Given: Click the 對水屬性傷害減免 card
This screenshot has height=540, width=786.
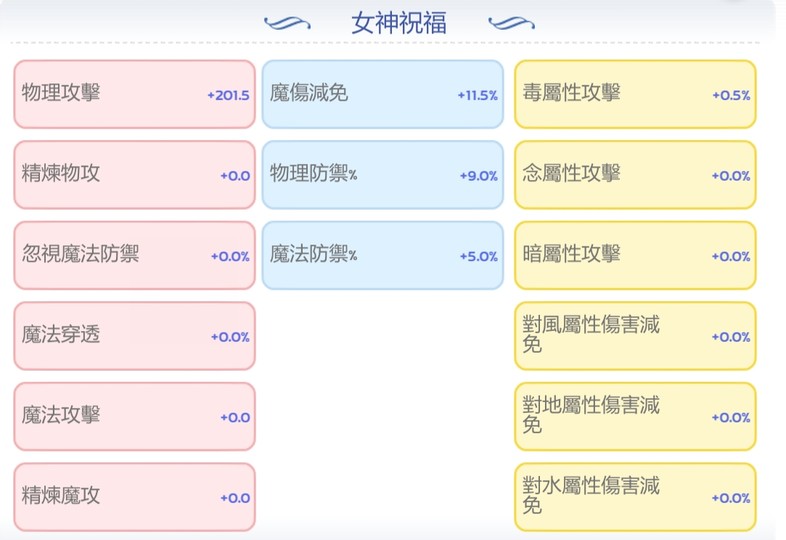Looking at the screenshot, I should 635,497.
